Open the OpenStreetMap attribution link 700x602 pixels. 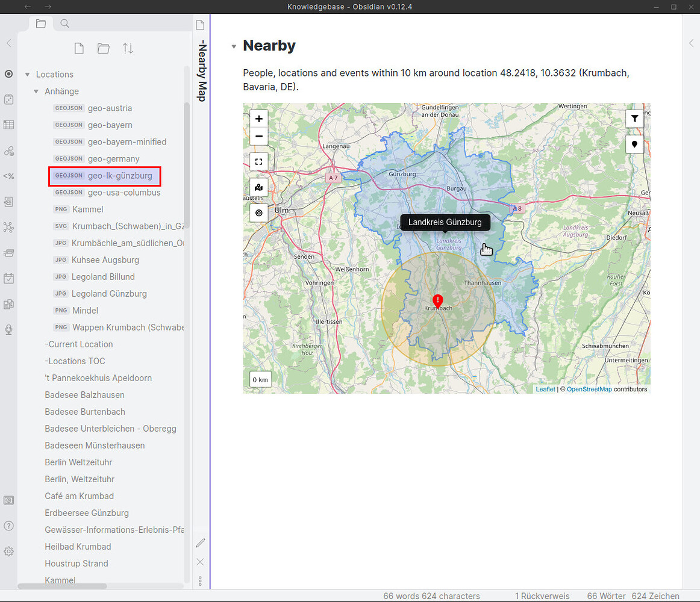[x=589, y=389]
